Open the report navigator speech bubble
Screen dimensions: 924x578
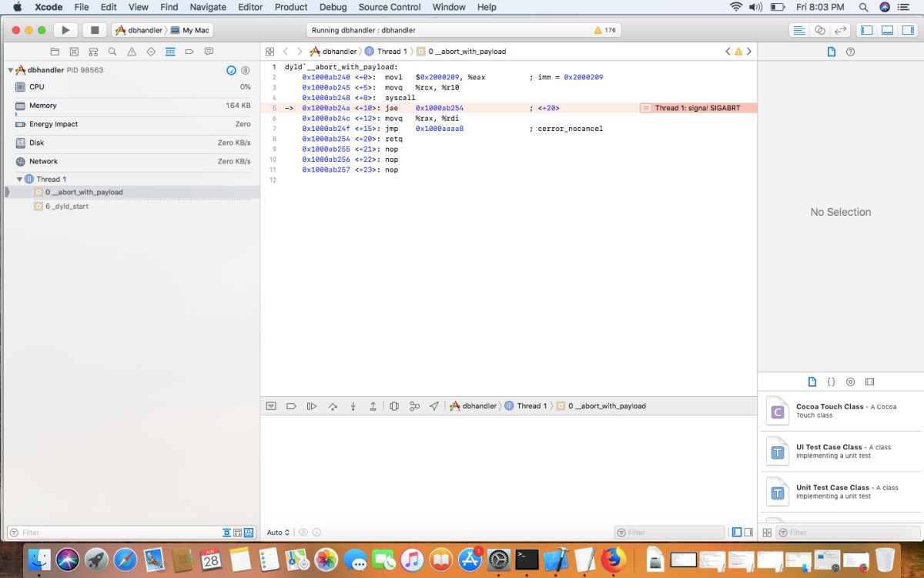(x=209, y=52)
